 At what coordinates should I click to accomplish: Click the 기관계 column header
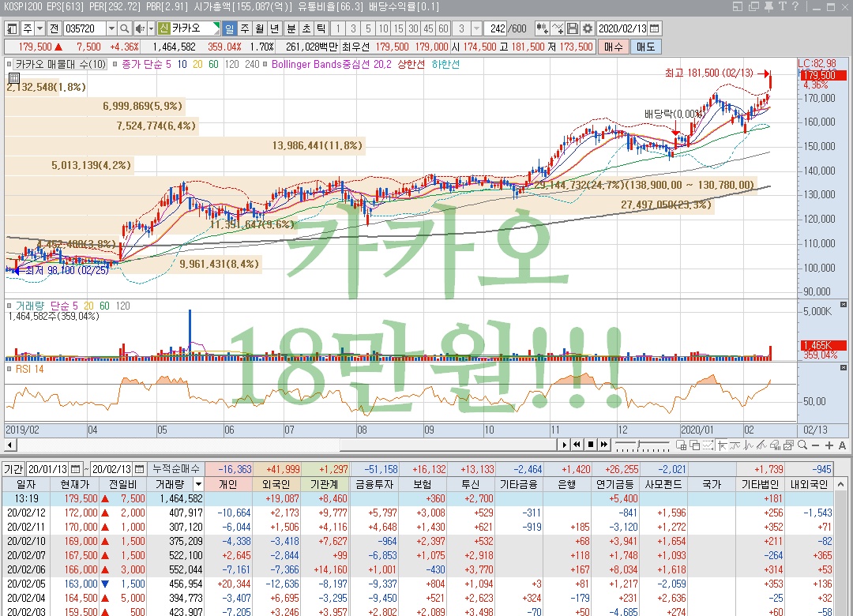tap(325, 484)
